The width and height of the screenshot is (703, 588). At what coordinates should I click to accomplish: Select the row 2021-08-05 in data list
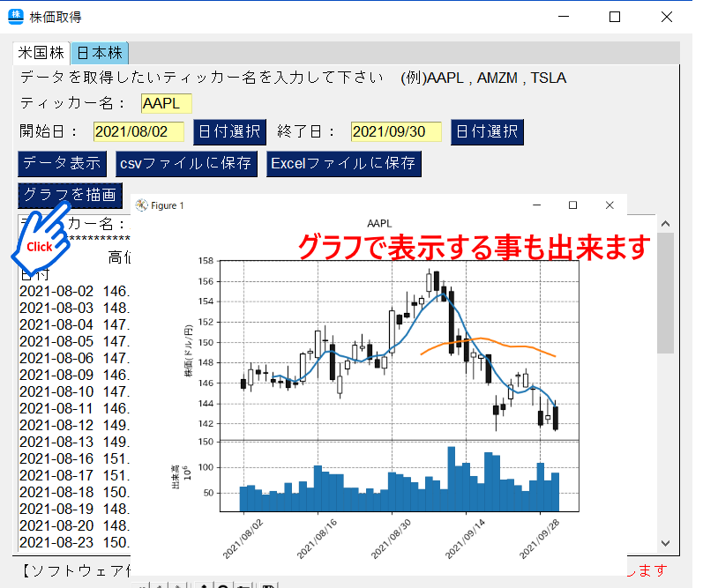coord(74,341)
